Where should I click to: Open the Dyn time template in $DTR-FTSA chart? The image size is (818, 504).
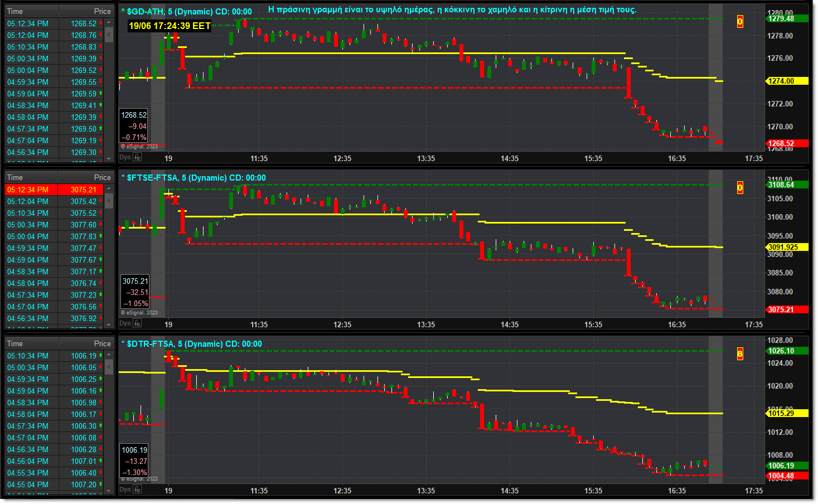(x=125, y=490)
